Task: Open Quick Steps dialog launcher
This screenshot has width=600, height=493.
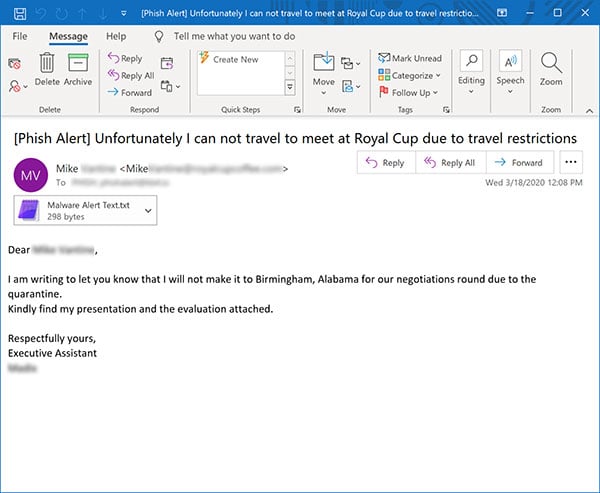Action: click(297, 110)
